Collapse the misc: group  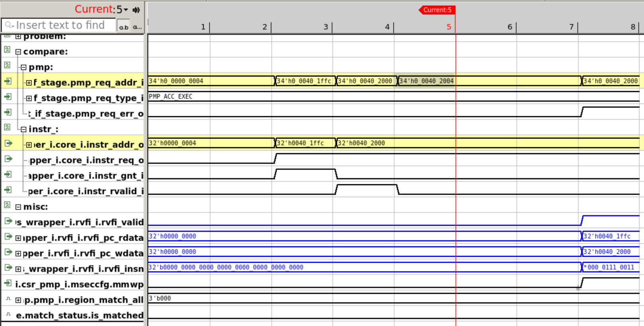pos(18,207)
